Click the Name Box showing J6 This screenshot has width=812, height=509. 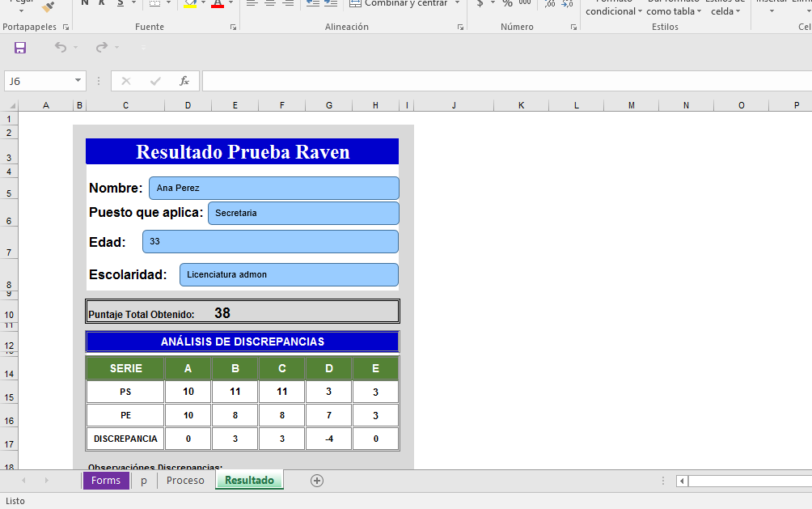click(x=38, y=81)
